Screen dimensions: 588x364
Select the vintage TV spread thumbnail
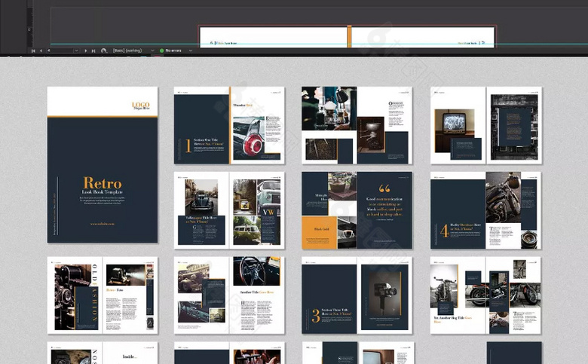tap(486, 125)
